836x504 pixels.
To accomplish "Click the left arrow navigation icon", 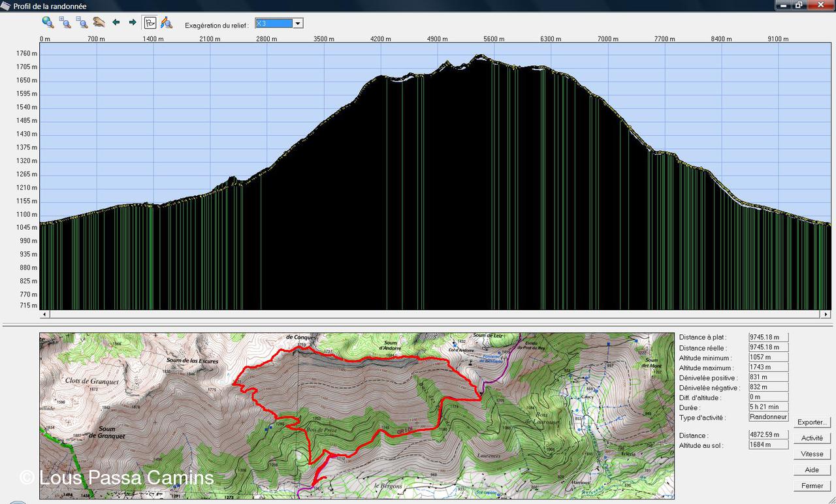I will click(116, 22).
